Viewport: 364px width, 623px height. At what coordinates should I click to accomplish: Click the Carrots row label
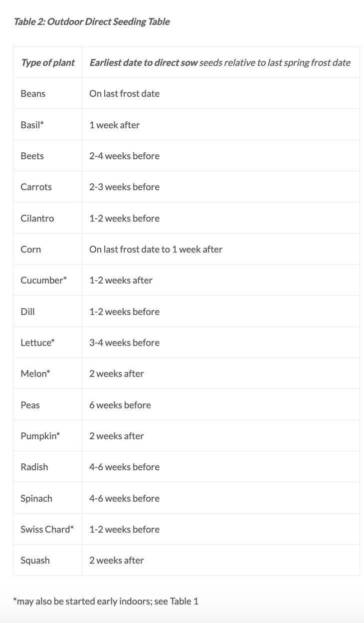click(x=36, y=187)
